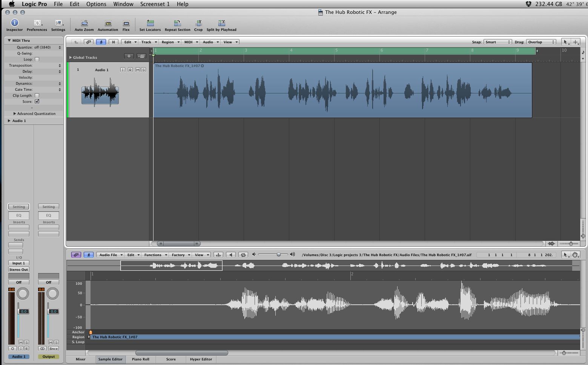
Task: Expand the Audio 1 inspector section
Action: (9, 121)
